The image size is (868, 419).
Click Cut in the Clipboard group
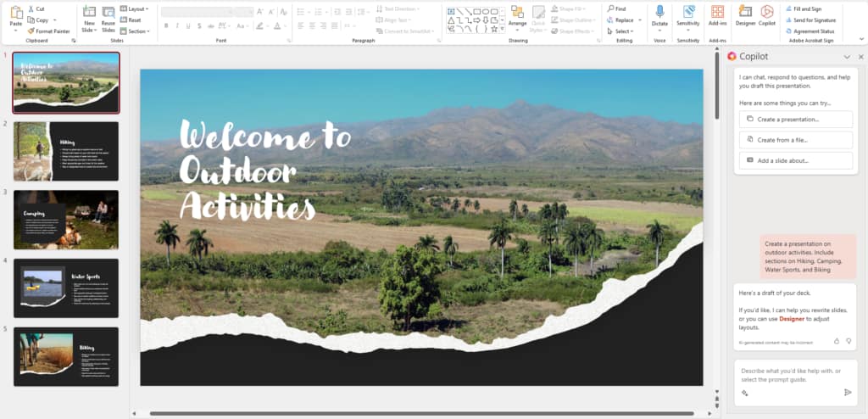coord(36,8)
